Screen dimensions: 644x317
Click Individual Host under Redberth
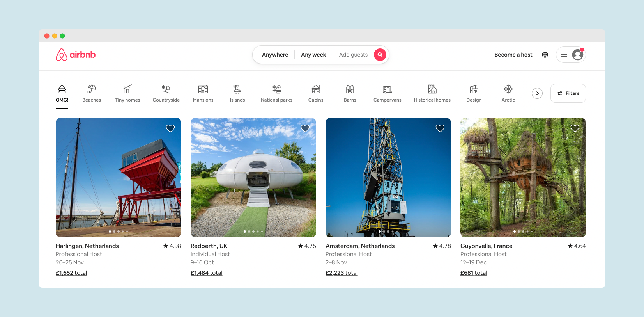(x=210, y=254)
